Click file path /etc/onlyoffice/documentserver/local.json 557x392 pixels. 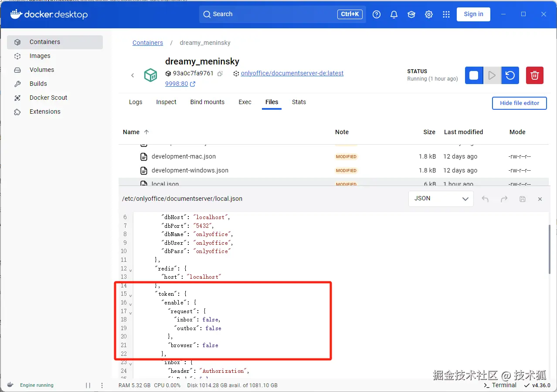(182, 199)
